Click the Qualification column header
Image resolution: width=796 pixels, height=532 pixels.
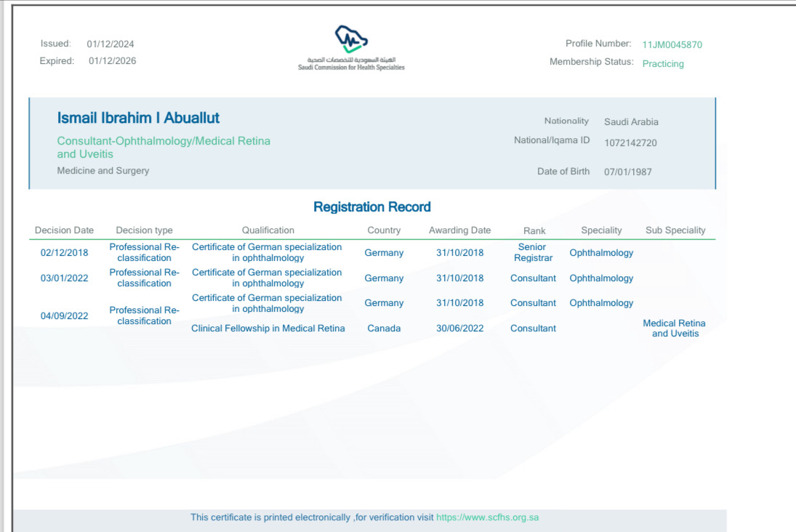(x=268, y=230)
